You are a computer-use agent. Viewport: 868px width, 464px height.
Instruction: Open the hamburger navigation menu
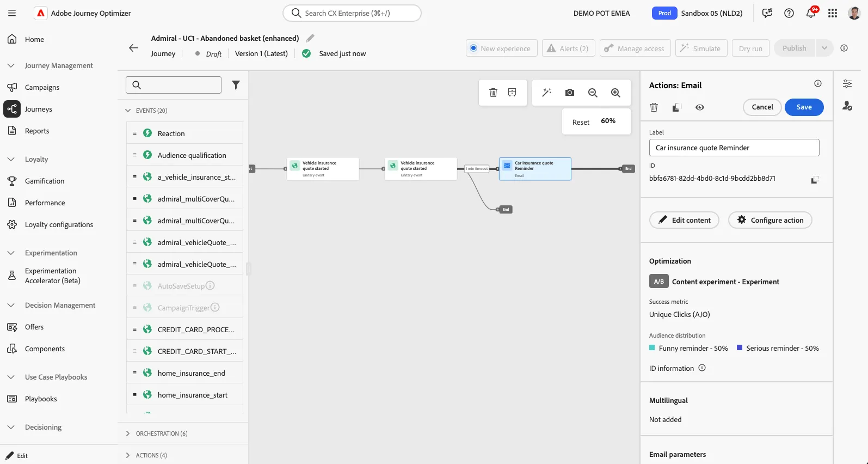(12, 13)
